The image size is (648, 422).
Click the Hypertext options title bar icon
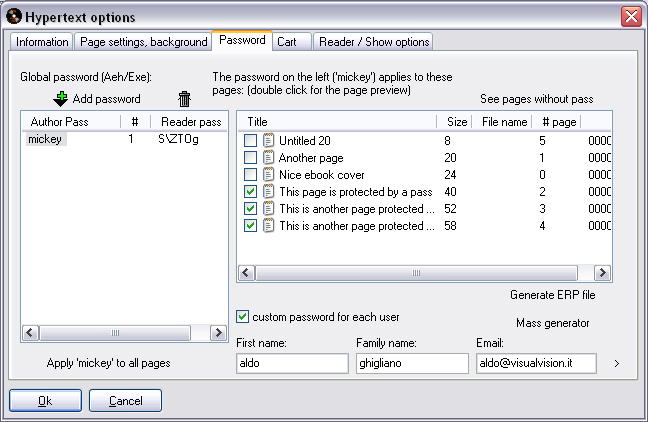[x=15, y=17]
